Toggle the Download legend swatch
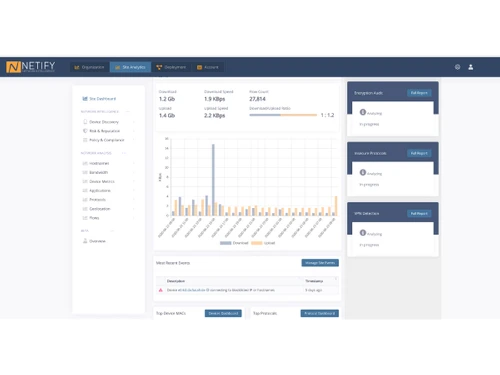This screenshot has height=375, width=500. [x=226, y=243]
